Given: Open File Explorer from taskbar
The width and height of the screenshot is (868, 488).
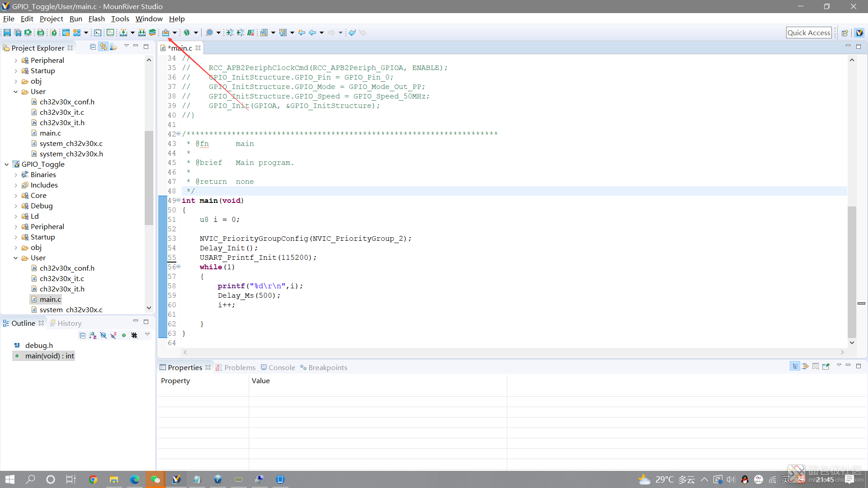Looking at the screenshot, I should [x=114, y=479].
